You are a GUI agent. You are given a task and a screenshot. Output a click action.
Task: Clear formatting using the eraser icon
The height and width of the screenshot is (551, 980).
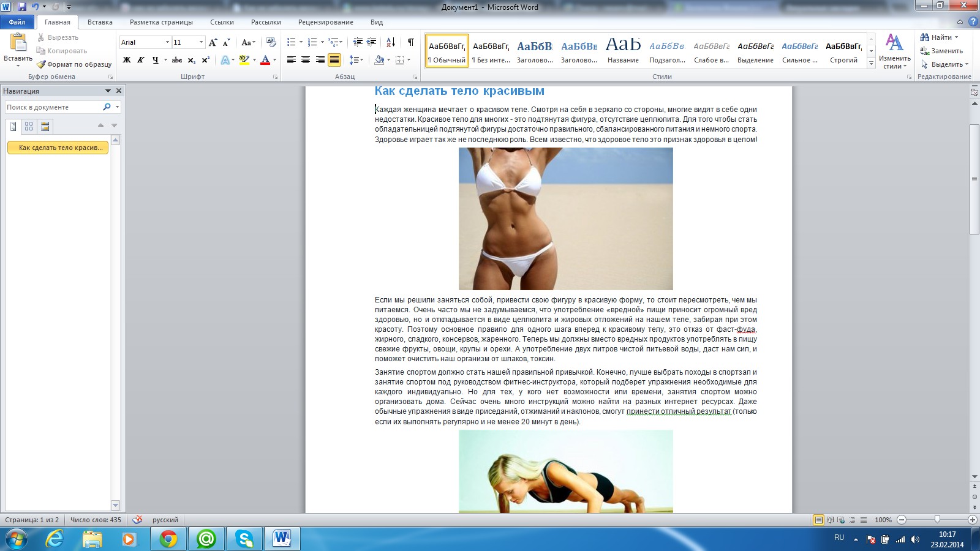(x=271, y=42)
